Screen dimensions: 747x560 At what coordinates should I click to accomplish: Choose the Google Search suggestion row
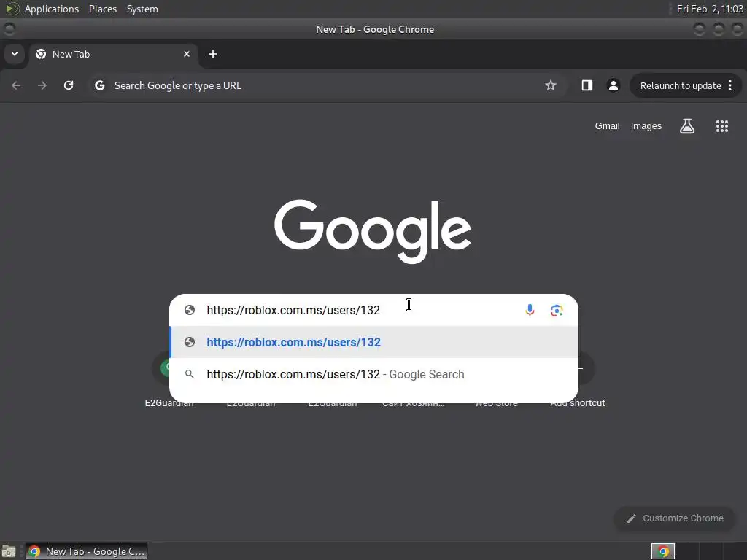(x=374, y=374)
